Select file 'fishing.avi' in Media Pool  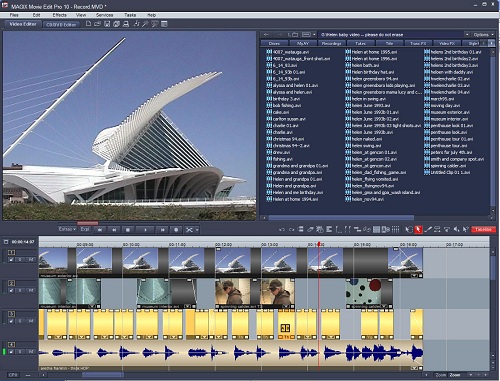click(283, 159)
